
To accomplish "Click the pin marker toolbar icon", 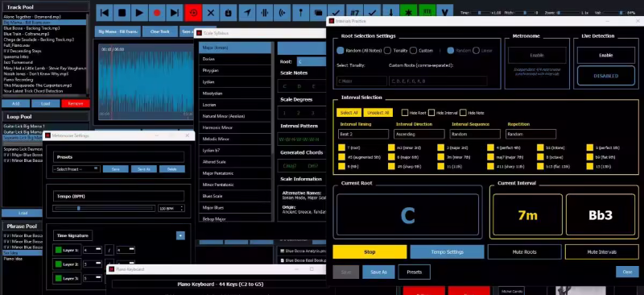I will point(300,13).
